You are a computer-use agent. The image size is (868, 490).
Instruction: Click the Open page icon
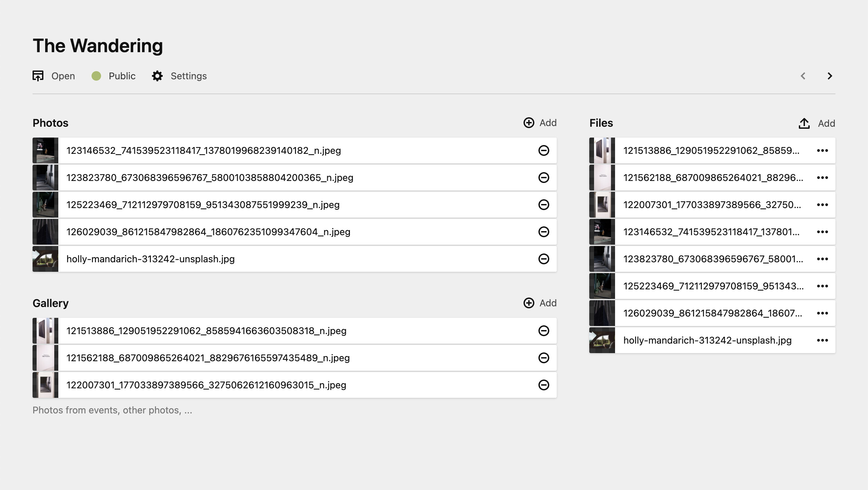click(38, 76)
